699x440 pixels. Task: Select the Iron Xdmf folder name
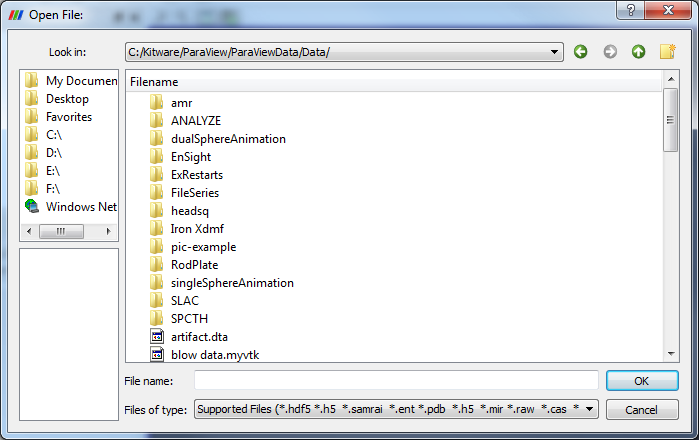point(197,229)
